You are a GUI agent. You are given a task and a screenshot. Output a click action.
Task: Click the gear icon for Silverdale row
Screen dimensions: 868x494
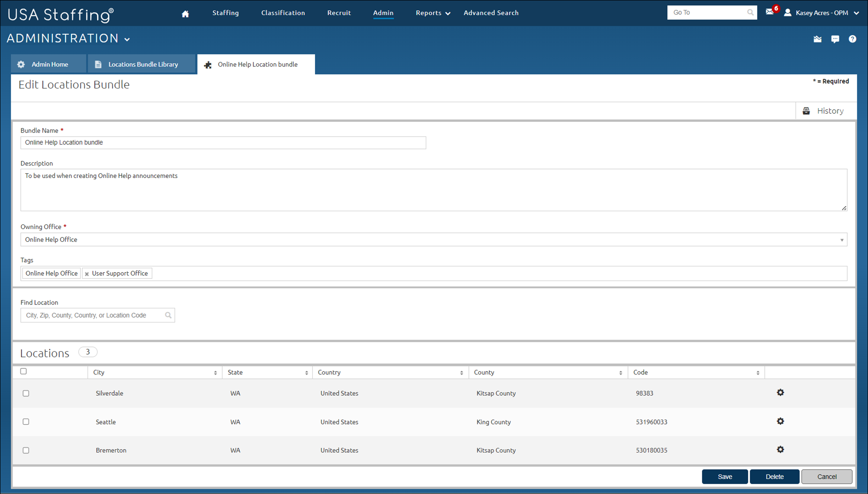pyautogui.click(x=780, y=393)
